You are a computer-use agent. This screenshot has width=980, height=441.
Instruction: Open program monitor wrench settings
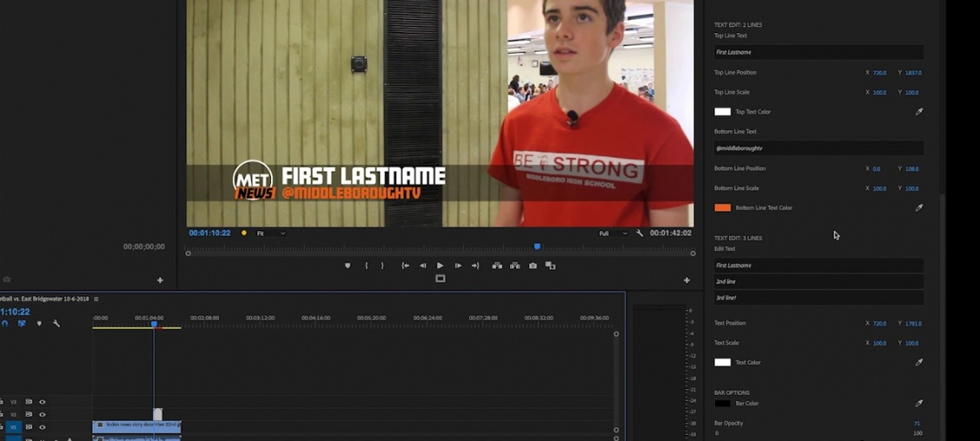(x=640, y=233)
